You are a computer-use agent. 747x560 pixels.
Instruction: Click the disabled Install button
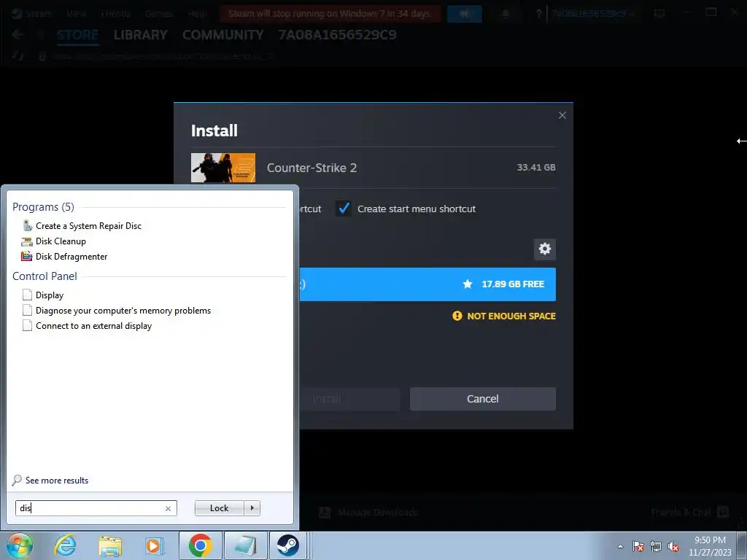(327, 399)
